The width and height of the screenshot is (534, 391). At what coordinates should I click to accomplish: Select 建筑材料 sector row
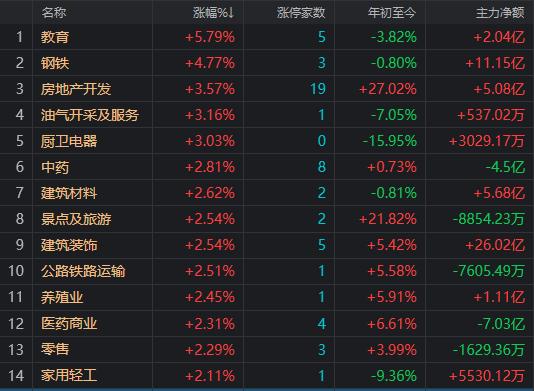(267, 193)
